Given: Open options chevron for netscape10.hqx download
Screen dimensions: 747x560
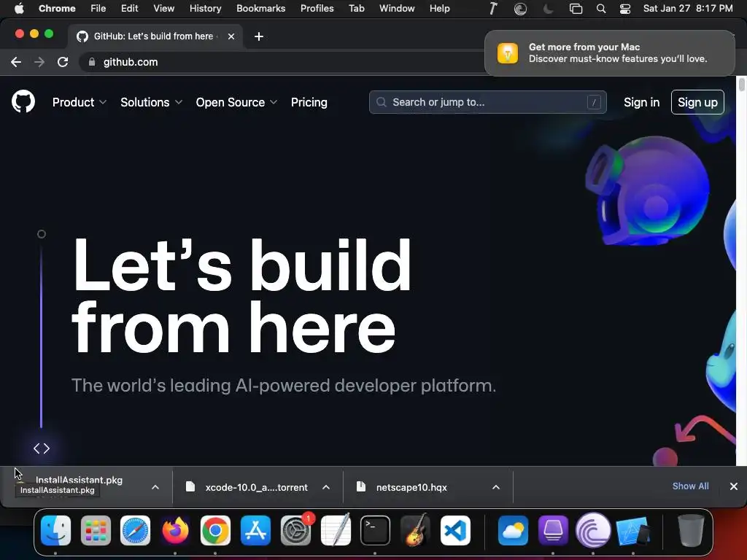Looking at the screenshot, I should point(496,487).
